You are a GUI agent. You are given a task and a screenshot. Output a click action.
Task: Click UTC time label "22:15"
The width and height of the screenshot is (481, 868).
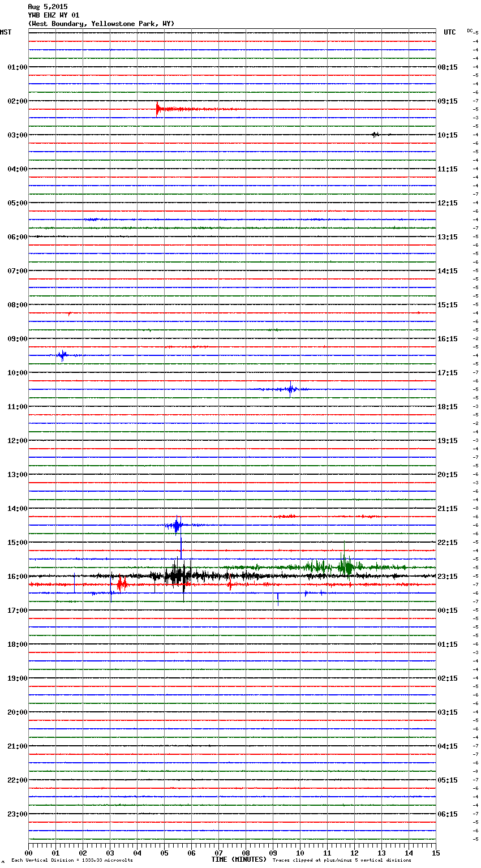pos(448,543)
